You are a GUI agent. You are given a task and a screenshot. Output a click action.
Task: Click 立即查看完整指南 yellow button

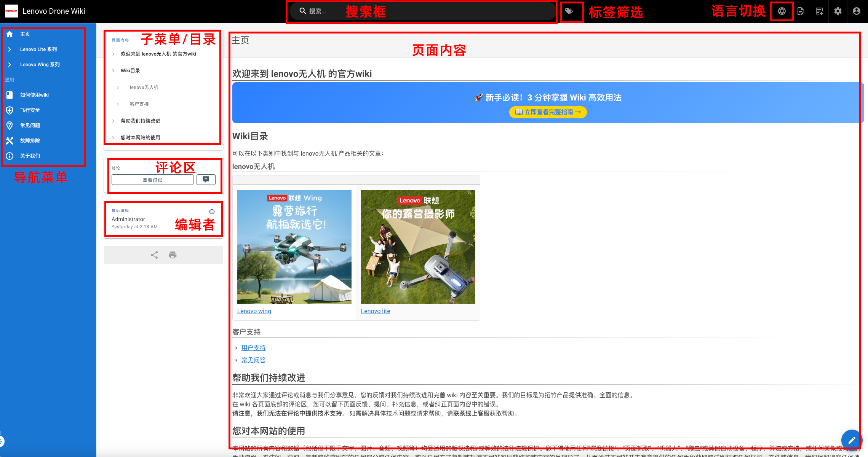coord(548,112)
